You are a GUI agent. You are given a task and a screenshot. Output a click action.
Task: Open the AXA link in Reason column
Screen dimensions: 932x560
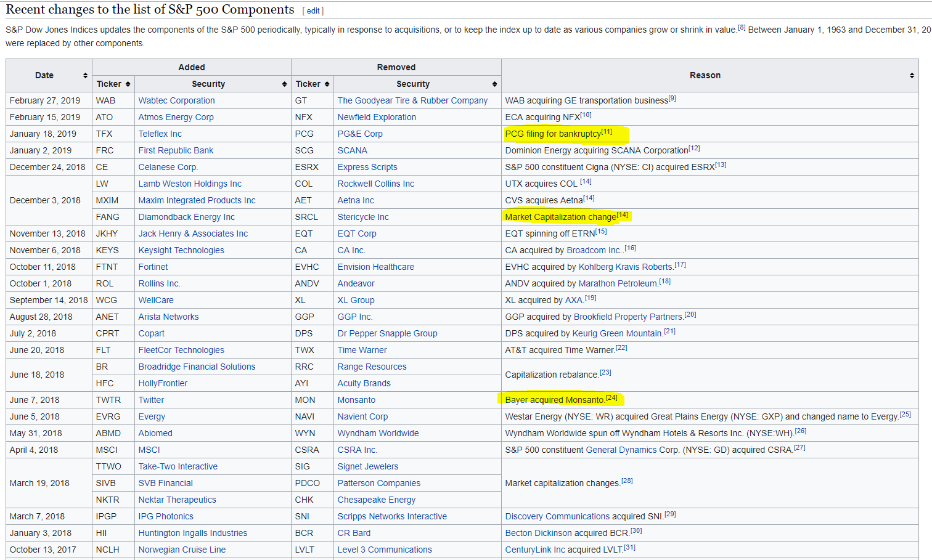(573, 300)
